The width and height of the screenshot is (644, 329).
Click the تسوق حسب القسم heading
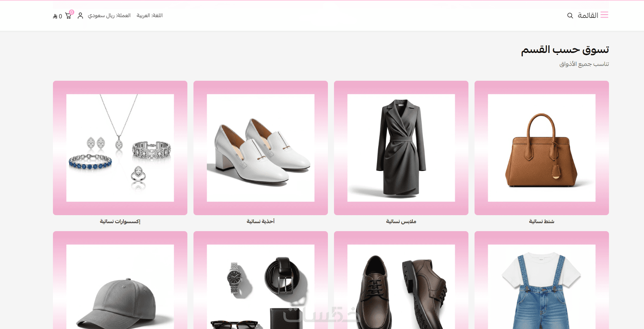click(x=565, y=50)
